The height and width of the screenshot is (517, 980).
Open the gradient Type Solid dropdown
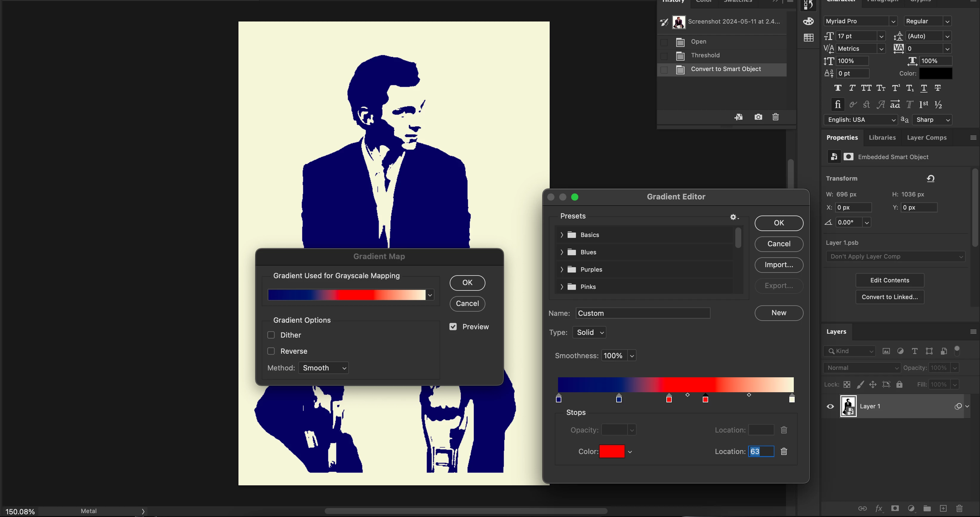pos(589,333)
